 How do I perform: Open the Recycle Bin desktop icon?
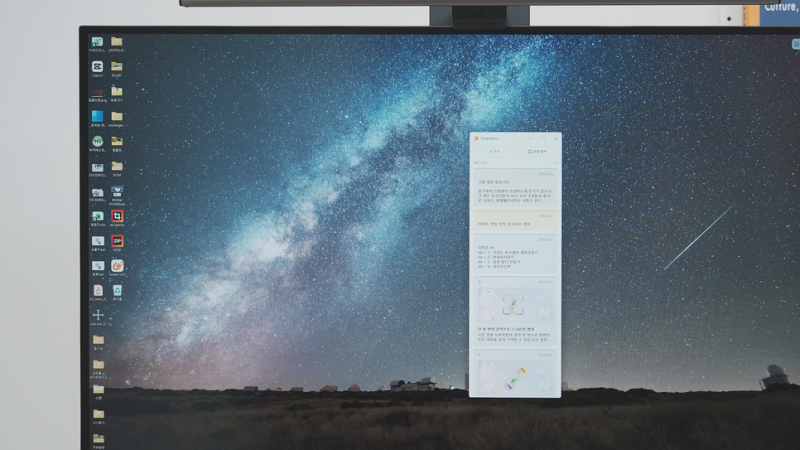[117, 290]
